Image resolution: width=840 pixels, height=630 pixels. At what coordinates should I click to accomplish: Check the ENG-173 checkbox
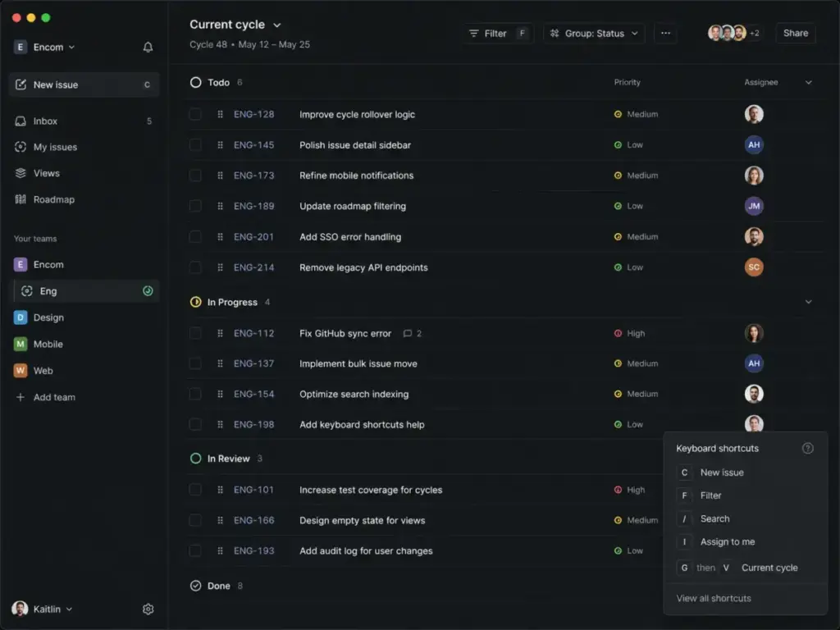click(195, 176)
